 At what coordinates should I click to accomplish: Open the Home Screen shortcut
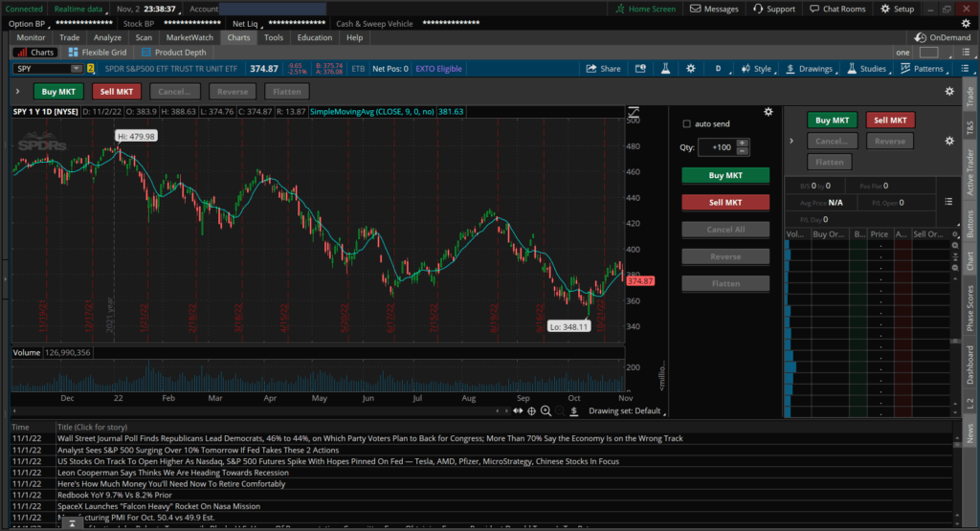click(646, 9)
